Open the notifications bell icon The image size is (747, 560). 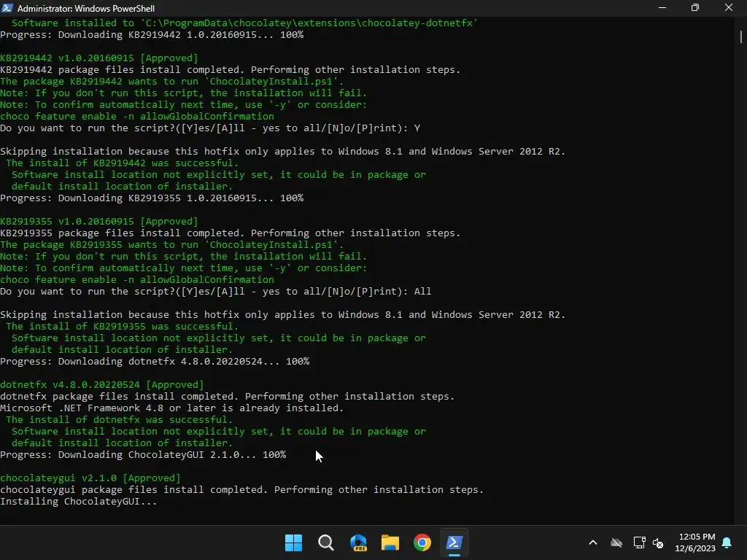pos(727,542)
